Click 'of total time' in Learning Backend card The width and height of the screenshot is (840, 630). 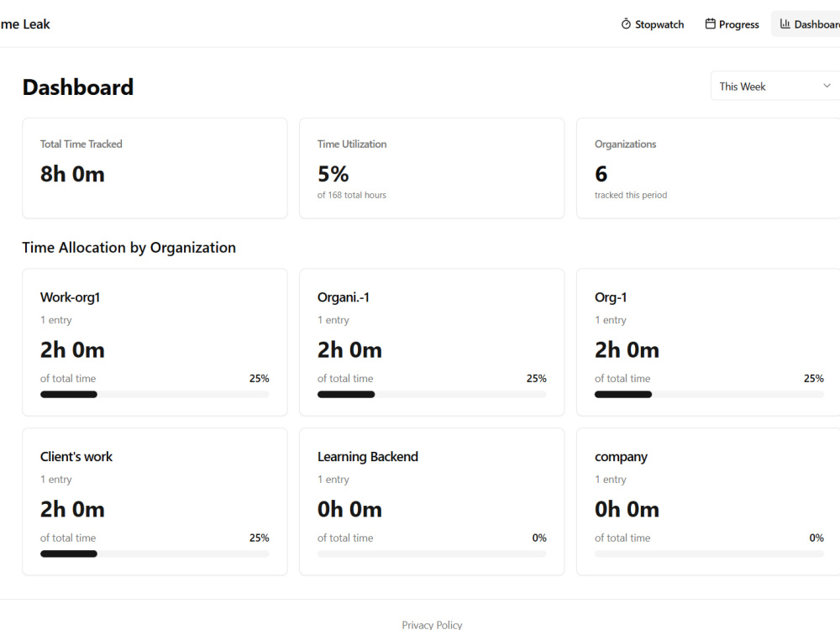pos(345,538)
